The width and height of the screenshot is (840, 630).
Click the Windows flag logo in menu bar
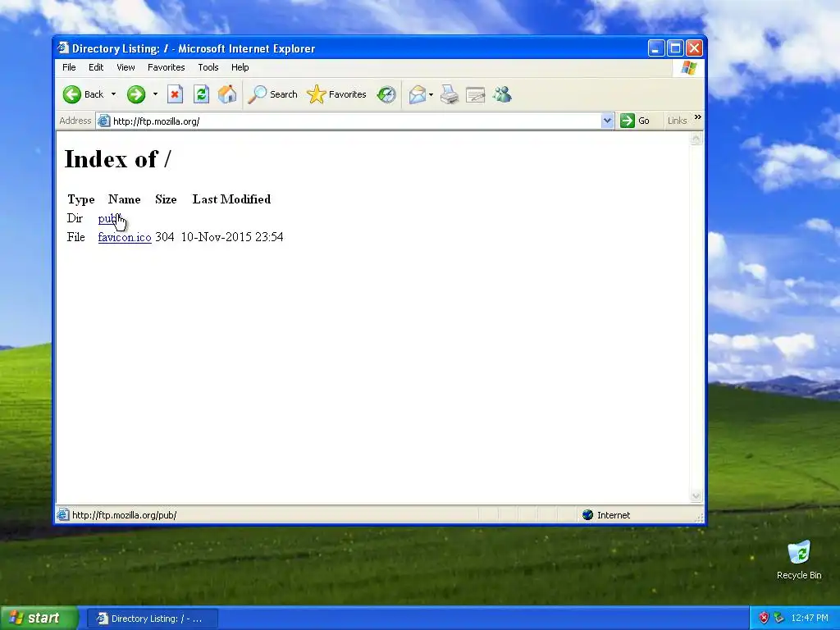688,67
